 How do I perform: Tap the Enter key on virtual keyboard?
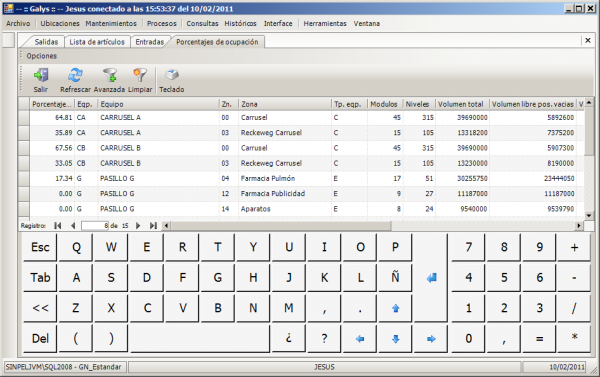click(x=430, y=277)
